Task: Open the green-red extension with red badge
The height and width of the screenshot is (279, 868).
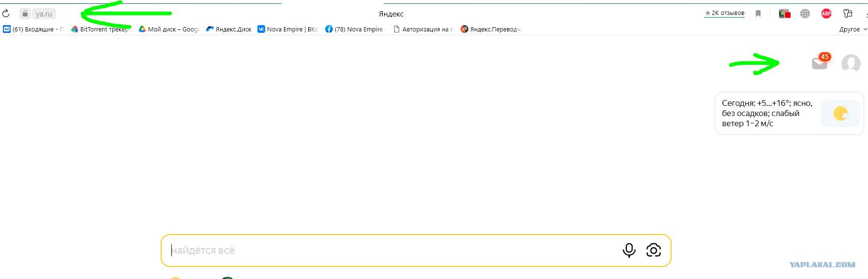Action: (x=784, y=14)
